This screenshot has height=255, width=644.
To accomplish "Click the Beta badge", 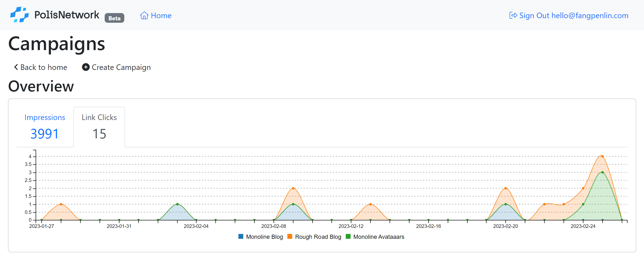I will click(114, 18).
